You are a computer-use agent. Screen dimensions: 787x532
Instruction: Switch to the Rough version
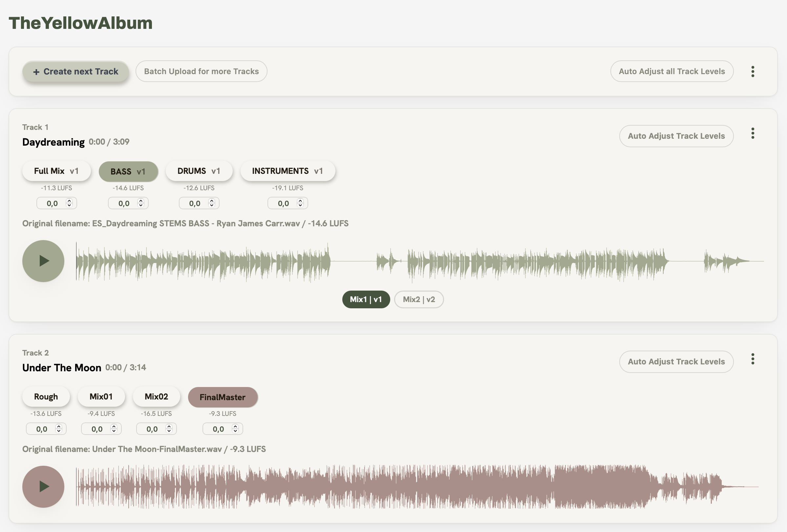[46, 397]
